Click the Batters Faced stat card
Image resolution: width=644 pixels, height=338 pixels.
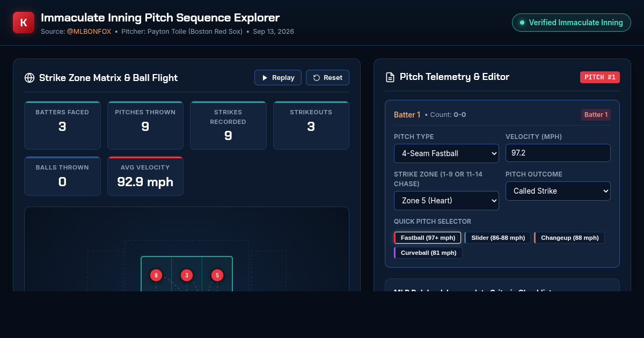[62, 126]
